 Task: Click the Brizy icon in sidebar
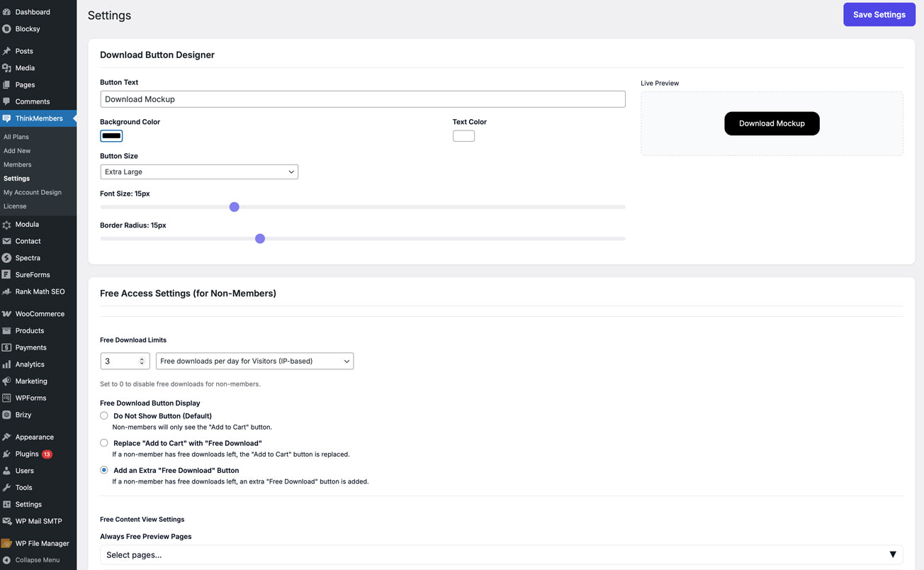pos(6,415)
